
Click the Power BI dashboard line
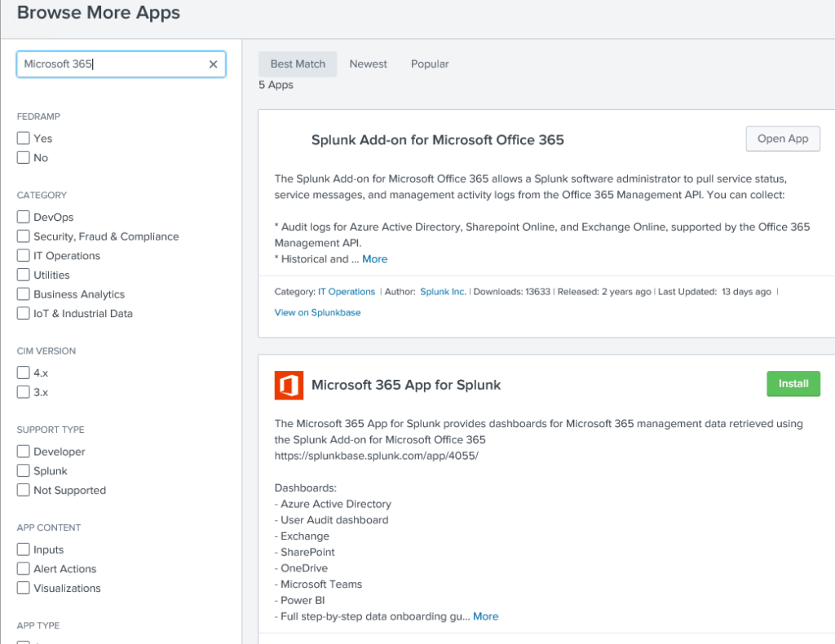300,600
